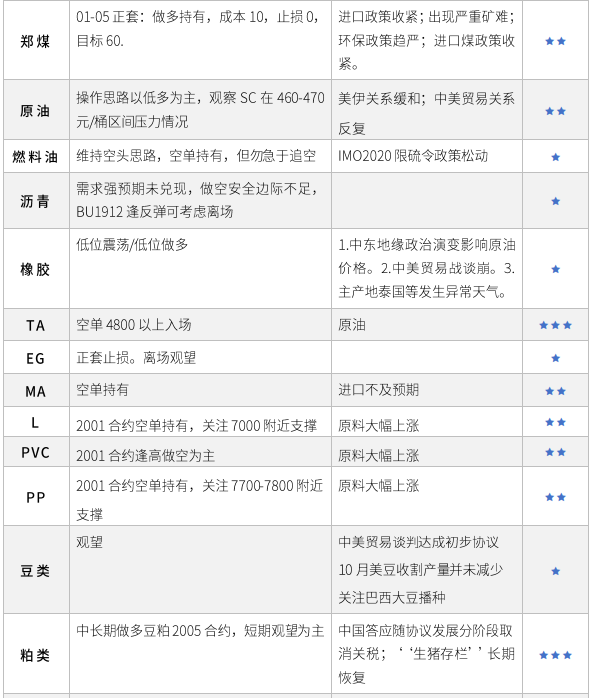Click the 关注巴西大豆播种 text line

(392, 597)
